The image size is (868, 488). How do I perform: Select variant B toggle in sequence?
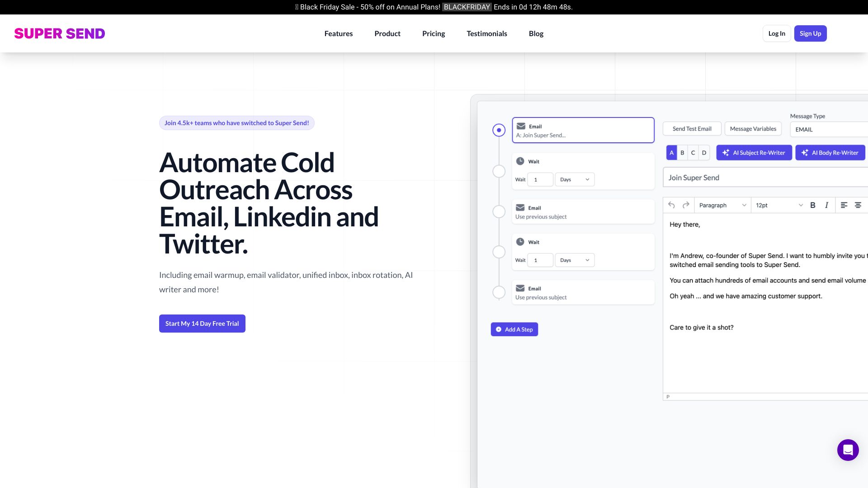pos(682,153)
